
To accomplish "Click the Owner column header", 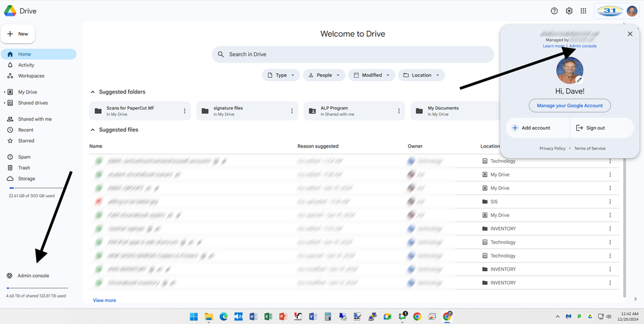I will pyautogui.click(x=415, y=146).
